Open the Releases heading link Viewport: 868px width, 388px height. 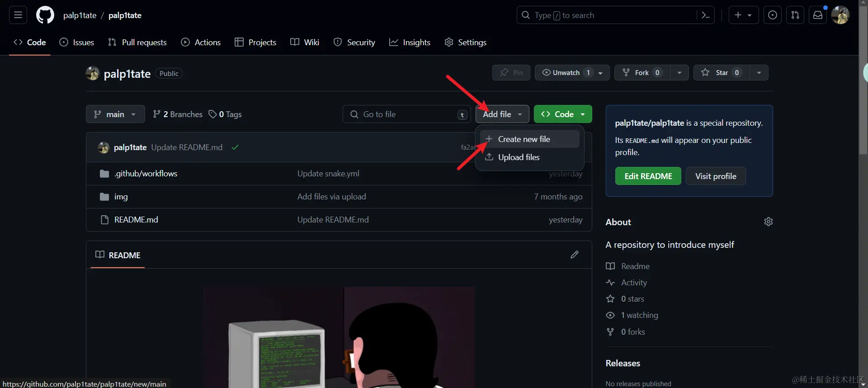[623, 363]
